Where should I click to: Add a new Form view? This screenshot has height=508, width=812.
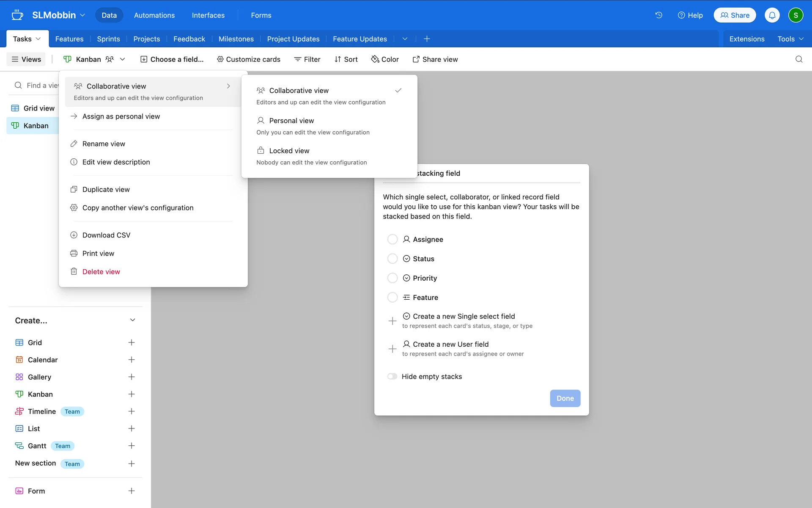132,491
